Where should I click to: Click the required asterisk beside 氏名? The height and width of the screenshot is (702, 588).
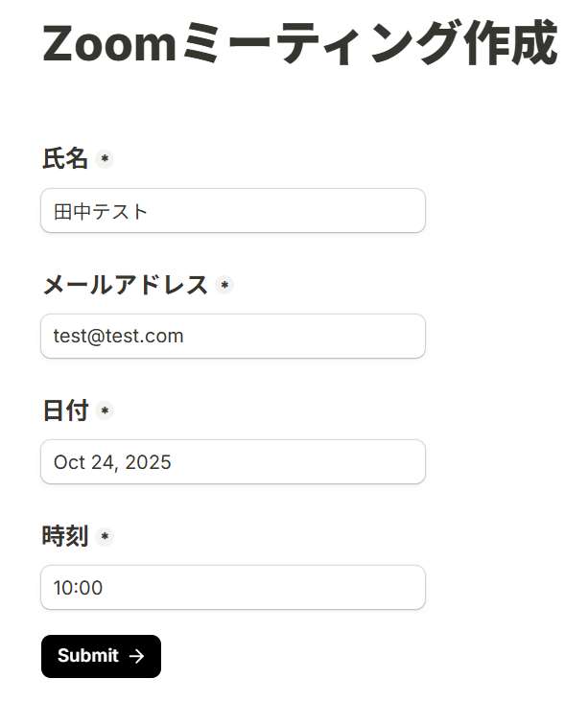105,159
